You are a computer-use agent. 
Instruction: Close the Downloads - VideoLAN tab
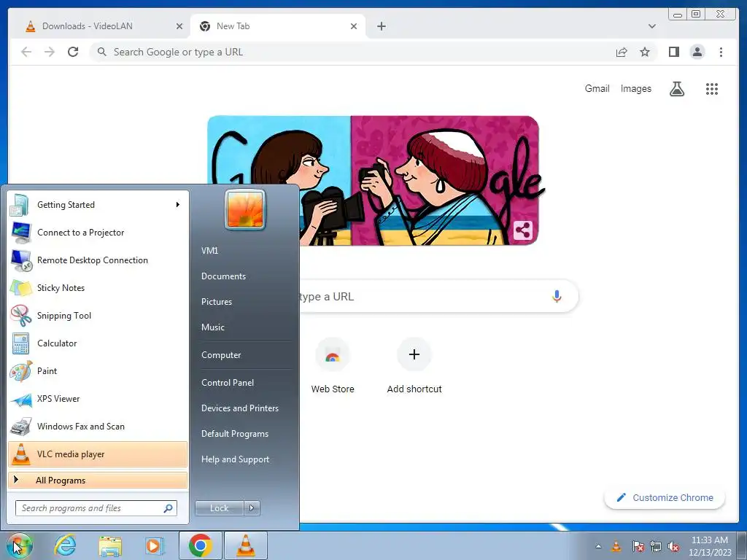[x=179, y=26]
